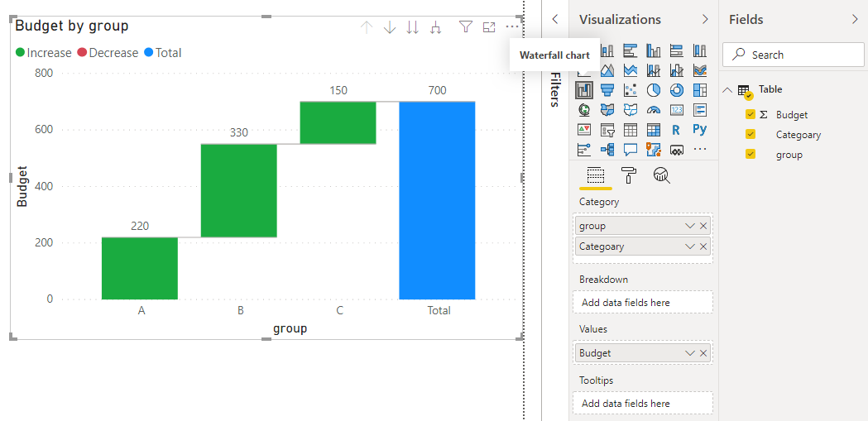Select the Stacked area chart visual
Viewport: 868px width, 421px height.
[631, 70]
